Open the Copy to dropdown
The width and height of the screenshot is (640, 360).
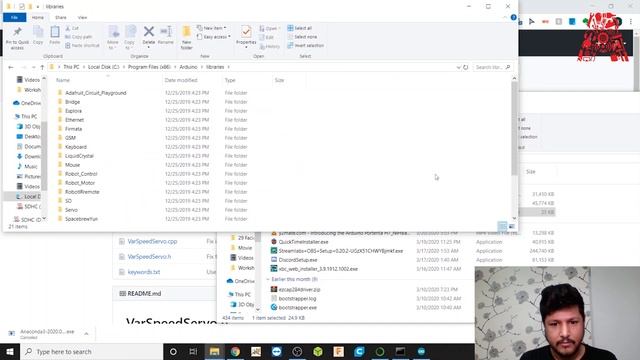[130, 38]
